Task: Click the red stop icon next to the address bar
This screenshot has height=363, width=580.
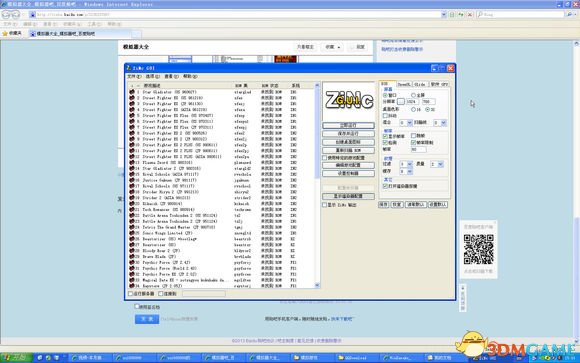Action: pos(470,14)
